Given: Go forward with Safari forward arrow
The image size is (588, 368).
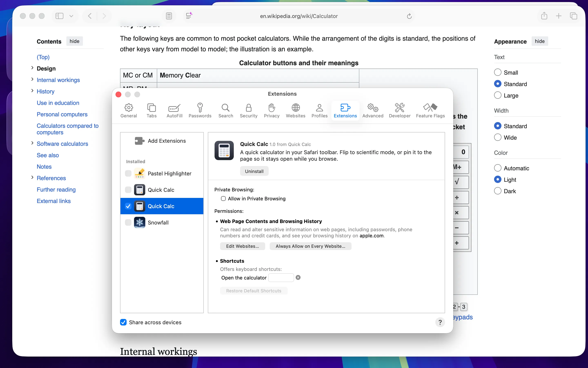Looking at the screenshot, I should (104, 16).
